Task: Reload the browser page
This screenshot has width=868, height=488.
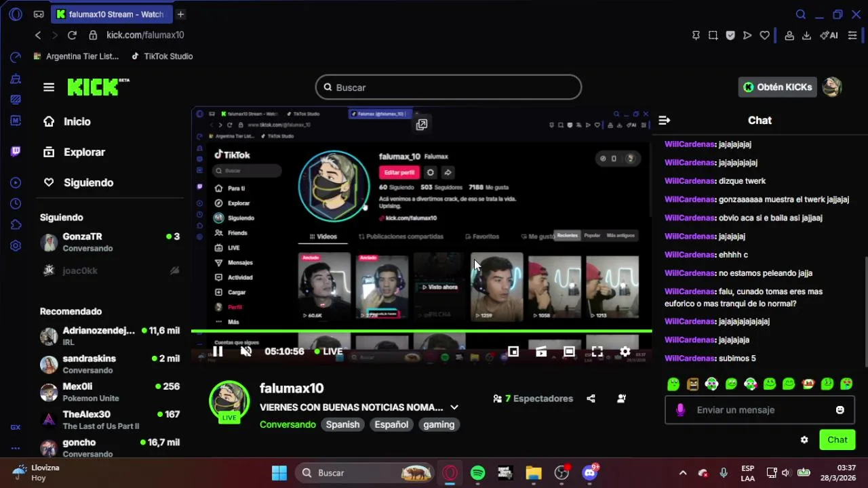Action: coord(72,35)
